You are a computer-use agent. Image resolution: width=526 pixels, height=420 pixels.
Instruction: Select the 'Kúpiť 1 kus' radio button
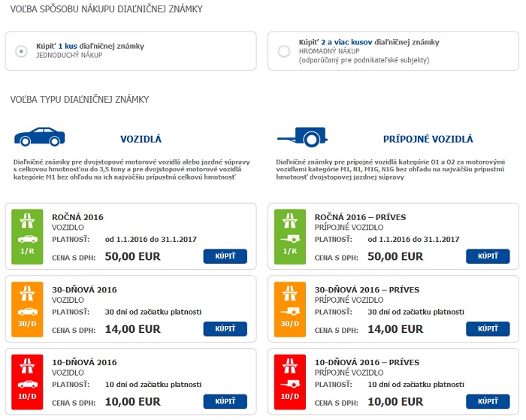tap(22, 51)
